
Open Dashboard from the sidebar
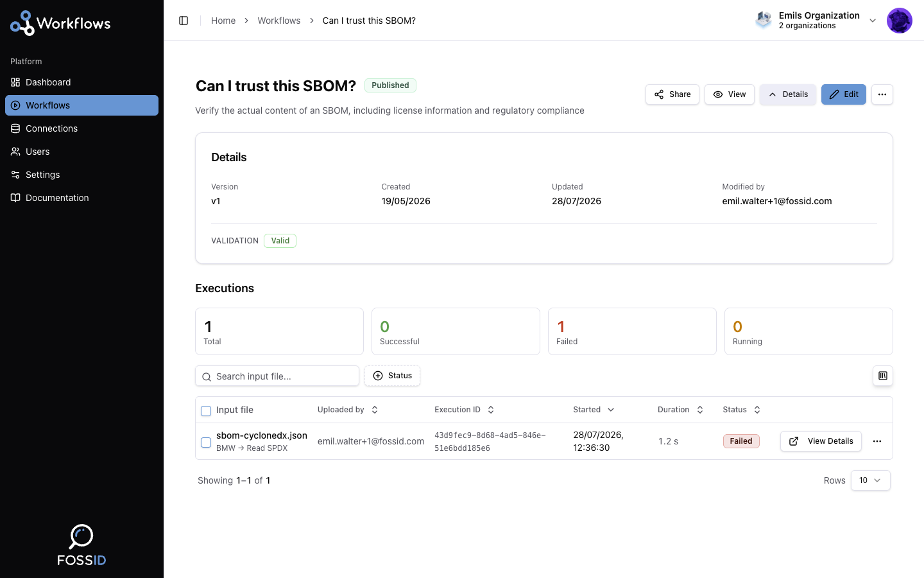click(81, 82)
